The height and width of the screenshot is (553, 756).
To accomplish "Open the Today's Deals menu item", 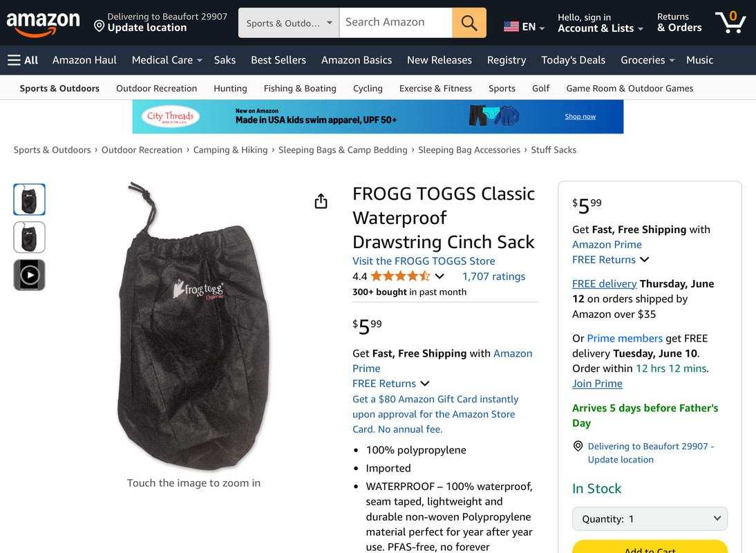I will click(x=573, y=60).
